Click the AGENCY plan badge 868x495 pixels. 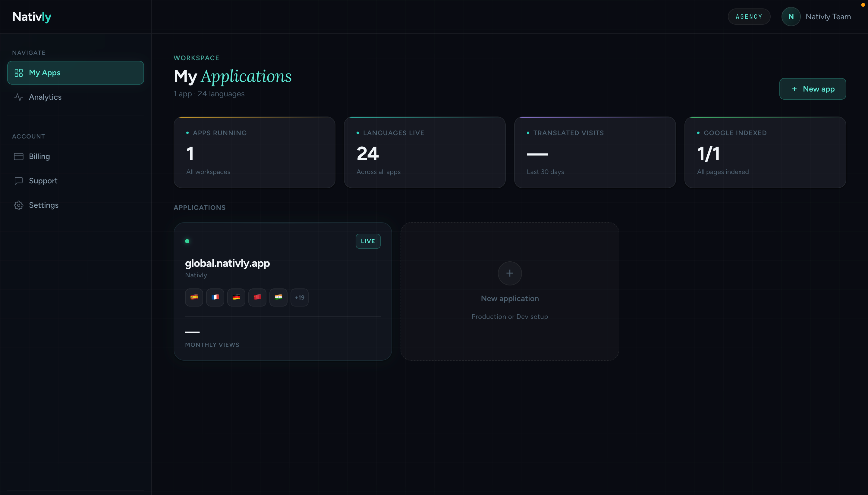(x=749, y=17)
